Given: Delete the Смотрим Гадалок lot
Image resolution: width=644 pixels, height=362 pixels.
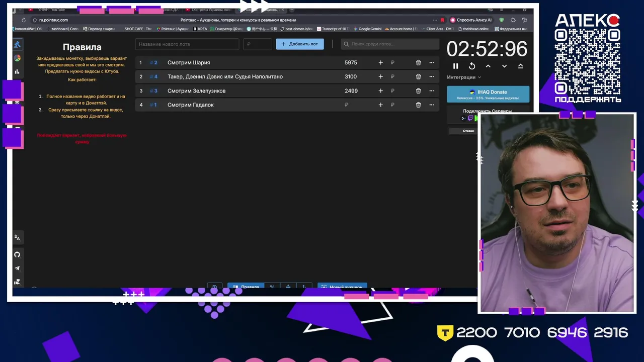Looking at the screenshot, I should coord(418,105).
